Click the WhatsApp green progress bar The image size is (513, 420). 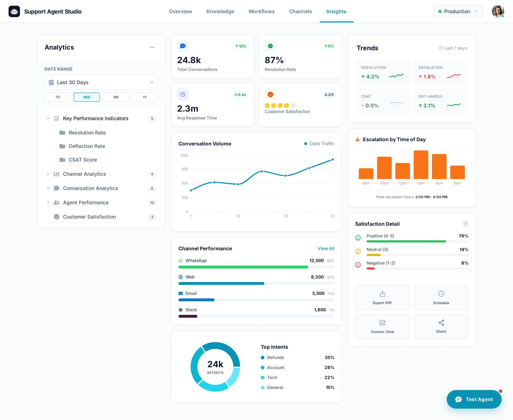tap(243, 267)
